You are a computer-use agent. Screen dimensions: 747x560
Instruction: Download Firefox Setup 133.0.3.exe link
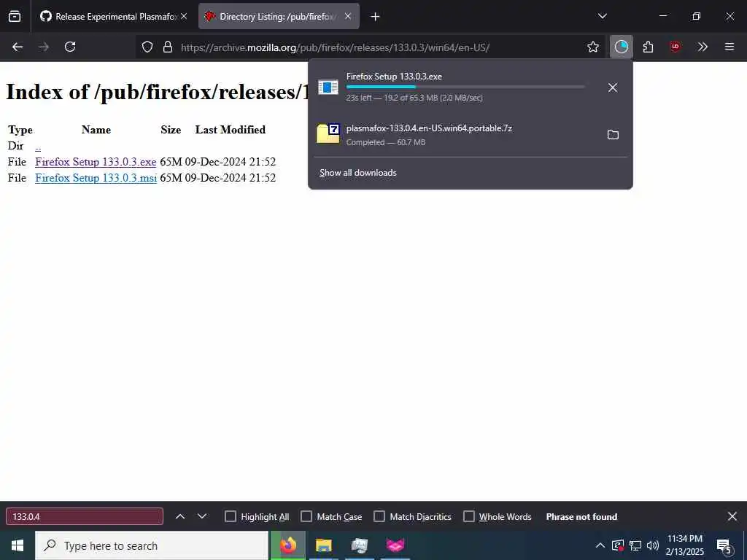[x=96, y=162]
